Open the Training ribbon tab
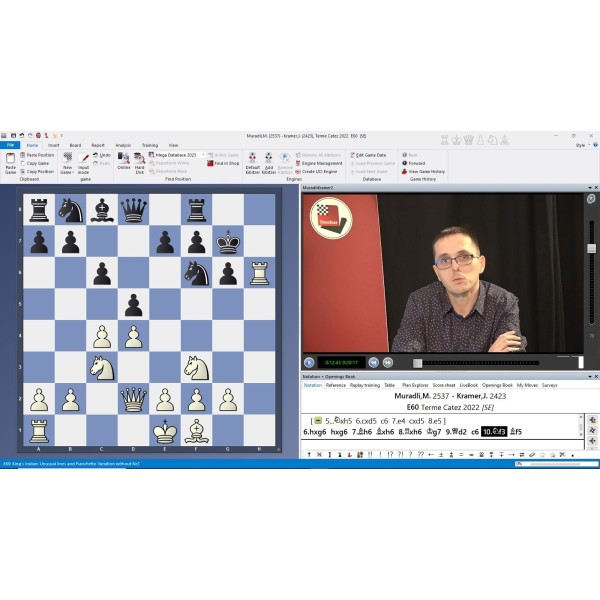600x600 pixels. click(x=150, y=145)
